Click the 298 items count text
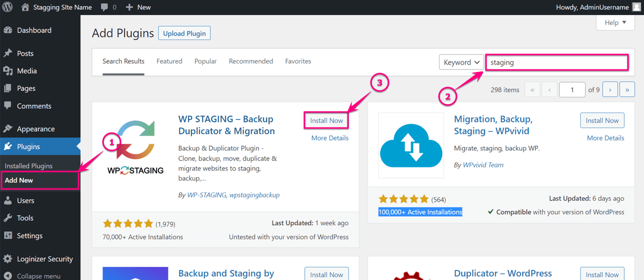The image size is (644, 280). [505, 90]
